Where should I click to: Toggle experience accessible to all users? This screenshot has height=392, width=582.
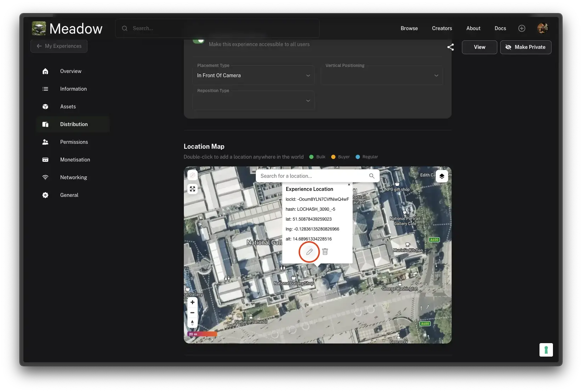(x=199, y=41)
